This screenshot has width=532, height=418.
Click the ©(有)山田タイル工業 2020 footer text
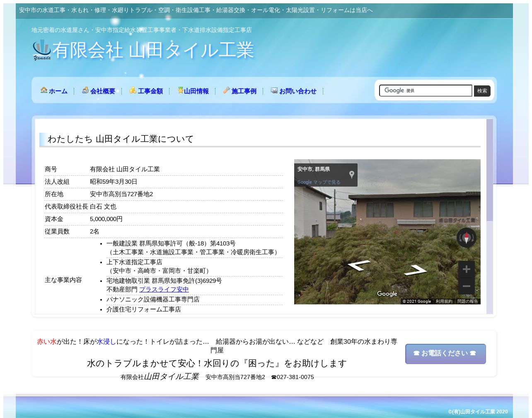[478, 412]
